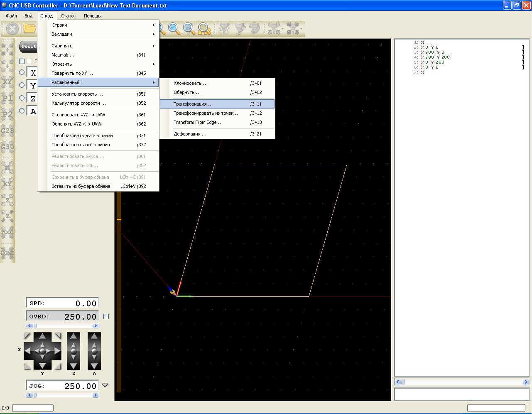Click the HOME icon in left sidebar

[7, 253]
